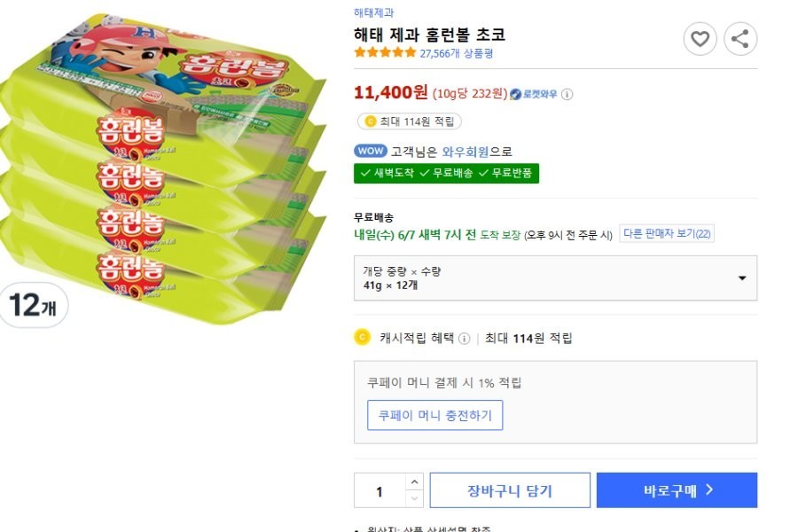
Task: Open info icon next to 로켓와우
Action: point(567,95)
